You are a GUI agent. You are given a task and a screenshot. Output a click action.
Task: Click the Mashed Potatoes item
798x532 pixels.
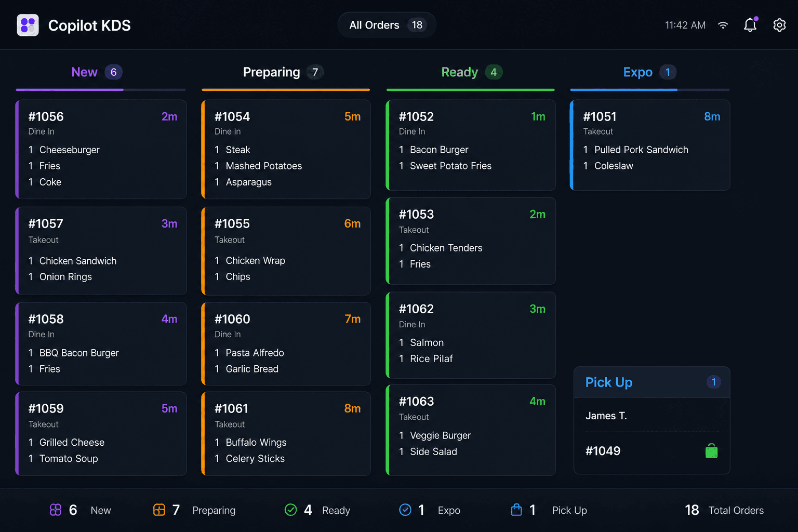click(x=258, y=166)
